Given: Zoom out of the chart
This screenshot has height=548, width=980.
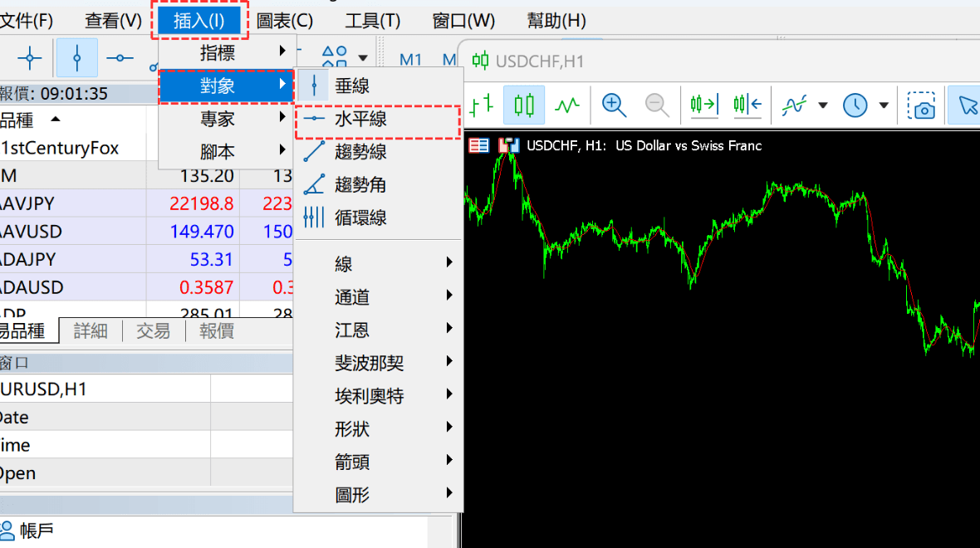Looking at the screenshot, I should 657,105.
